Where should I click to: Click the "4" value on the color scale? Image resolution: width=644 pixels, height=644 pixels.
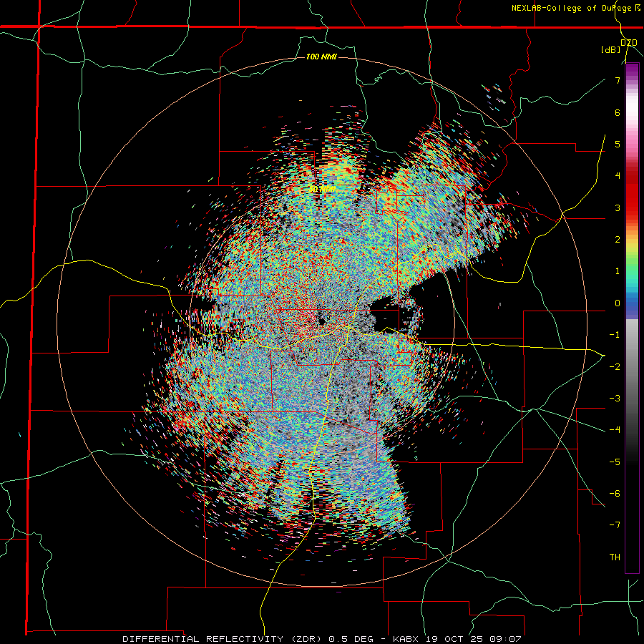click(618, 176)
